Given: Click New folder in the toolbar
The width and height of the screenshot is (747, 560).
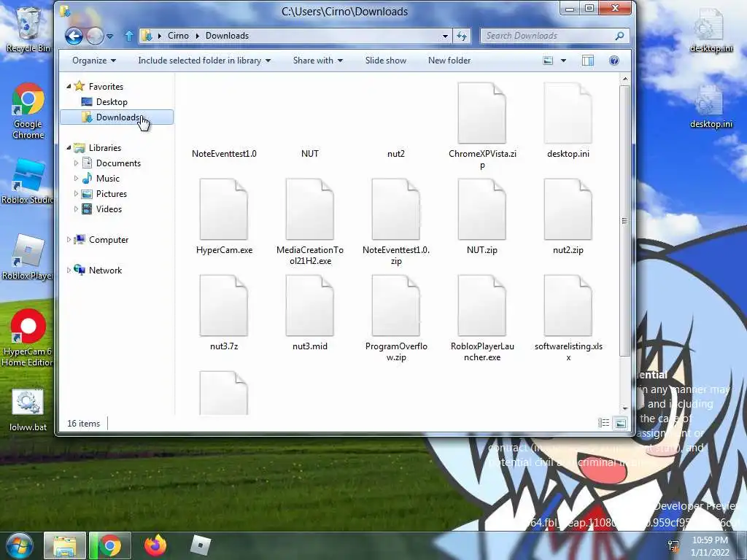Looking at the screenshot, I should click(x=449, y=61).
